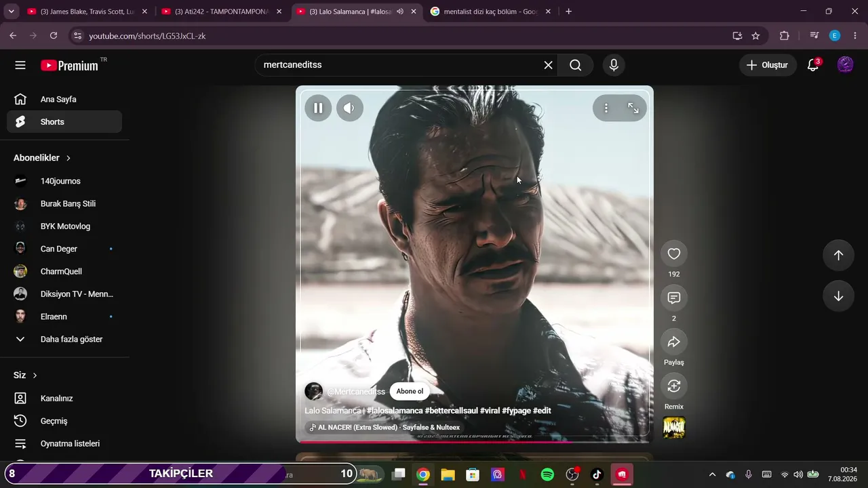Share the Short via Paylaş

click(x=674, y=342)
